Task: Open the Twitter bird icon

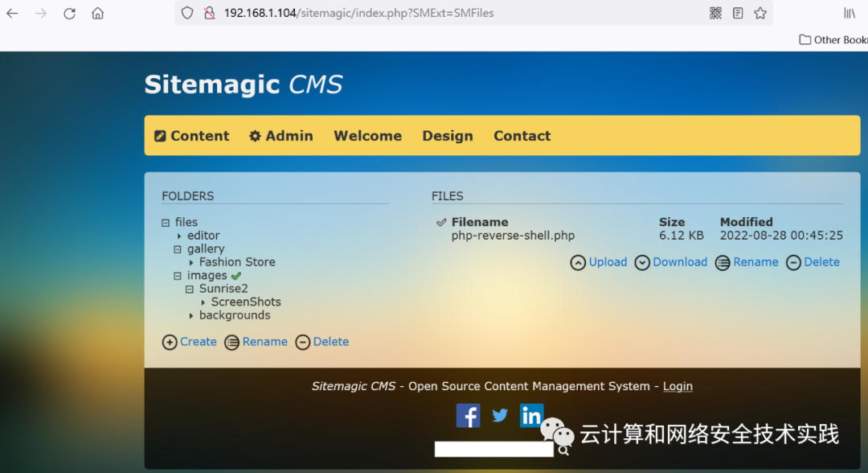Action: pyautogui.click(x=500, y=415)
